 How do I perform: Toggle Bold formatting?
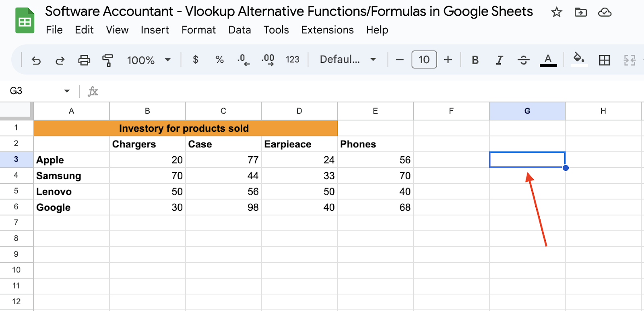coord(475,60)
